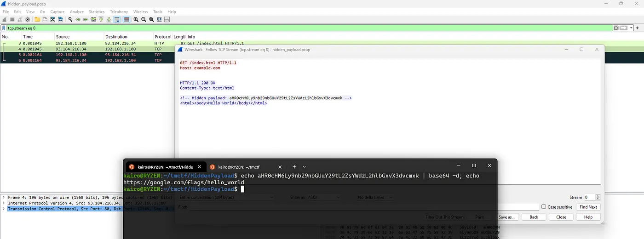Toggle packet colorization button
Image resolution: width=644 pixels, height=239 pixels.
click(x=126, y=19)
